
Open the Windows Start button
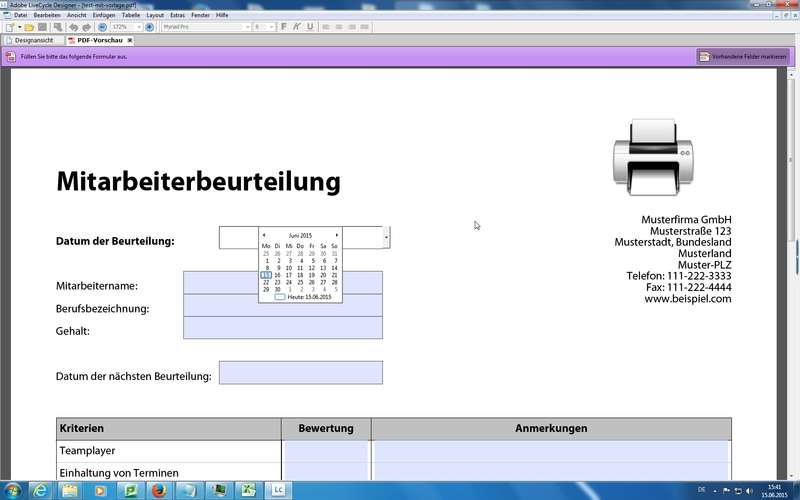(11, 491)
